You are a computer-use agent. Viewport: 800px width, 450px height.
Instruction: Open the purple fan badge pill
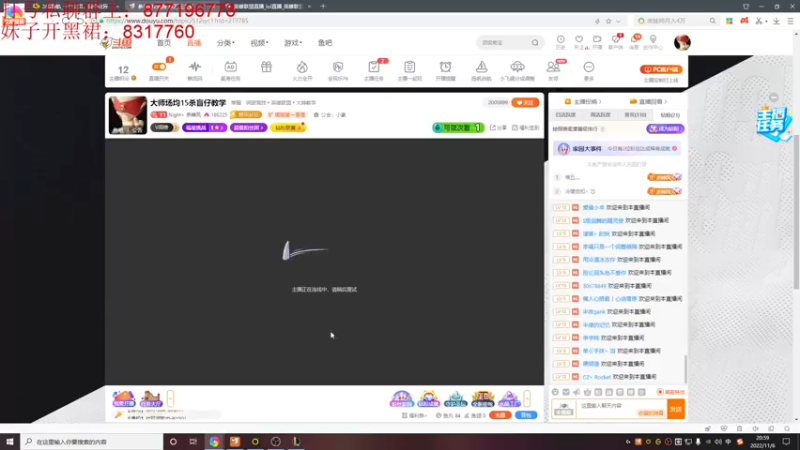click(248, 128)
